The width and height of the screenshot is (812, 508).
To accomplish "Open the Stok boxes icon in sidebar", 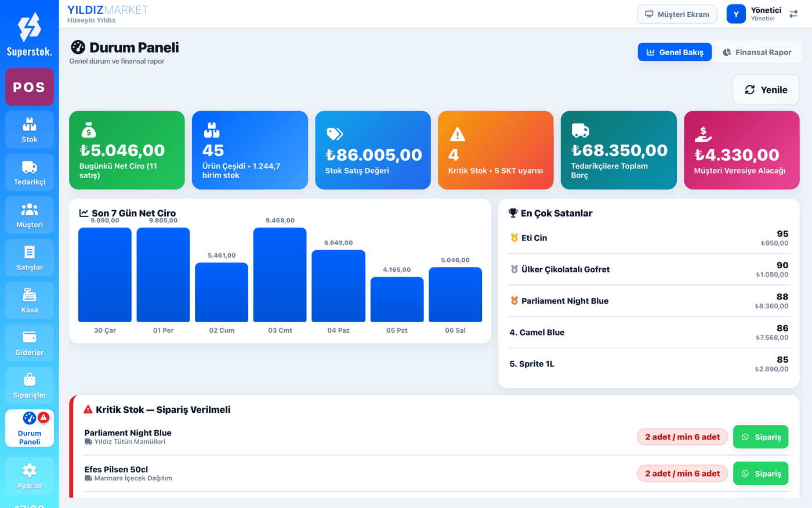I will coord(30,124).
